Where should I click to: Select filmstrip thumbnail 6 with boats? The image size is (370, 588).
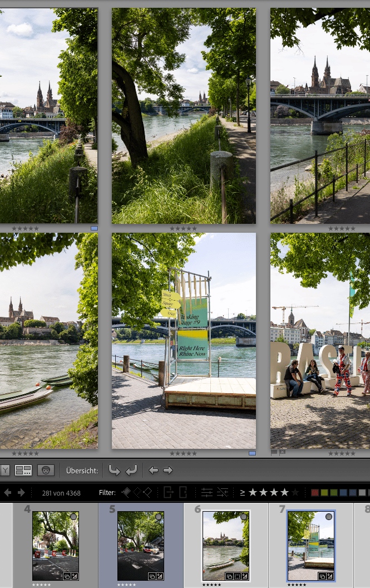coord(226,546)
